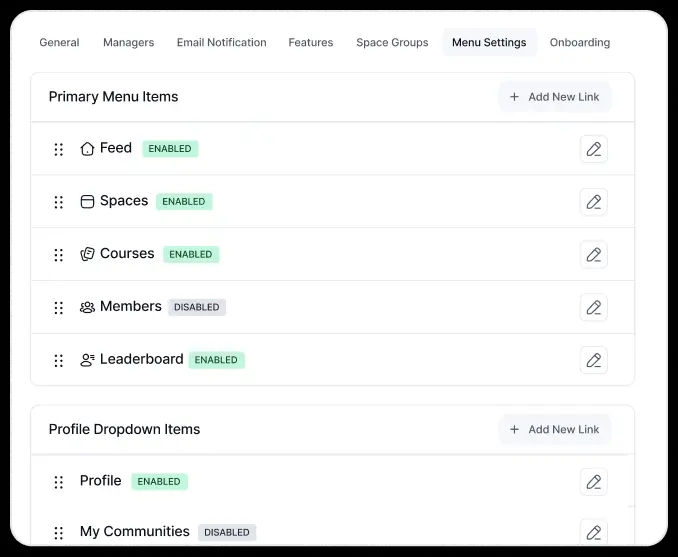Click the Courses label text

tap(127, 253)
